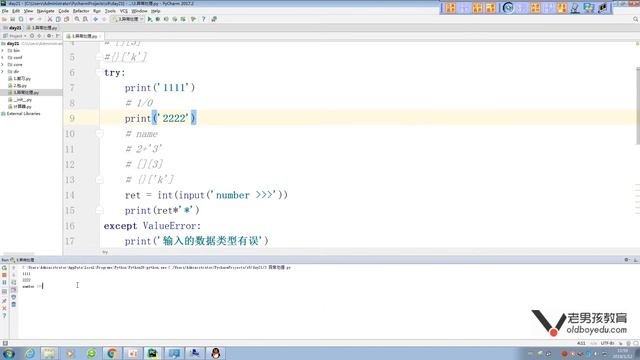Toggle the fold marker at line 10
The height and width of the screenshot is (360, 640).
[x=100, y=133]
